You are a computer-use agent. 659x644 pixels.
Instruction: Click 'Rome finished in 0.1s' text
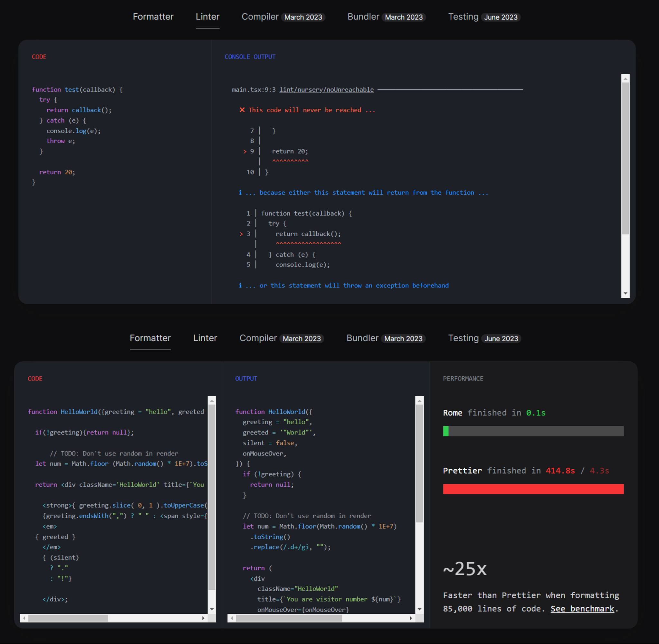click(x=494, y=413)
